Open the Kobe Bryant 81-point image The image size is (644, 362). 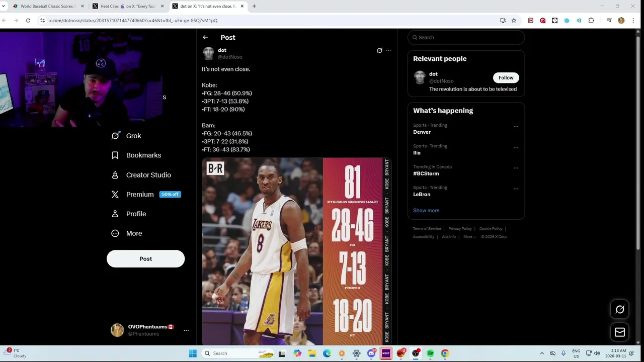click(x=296, y=251)
